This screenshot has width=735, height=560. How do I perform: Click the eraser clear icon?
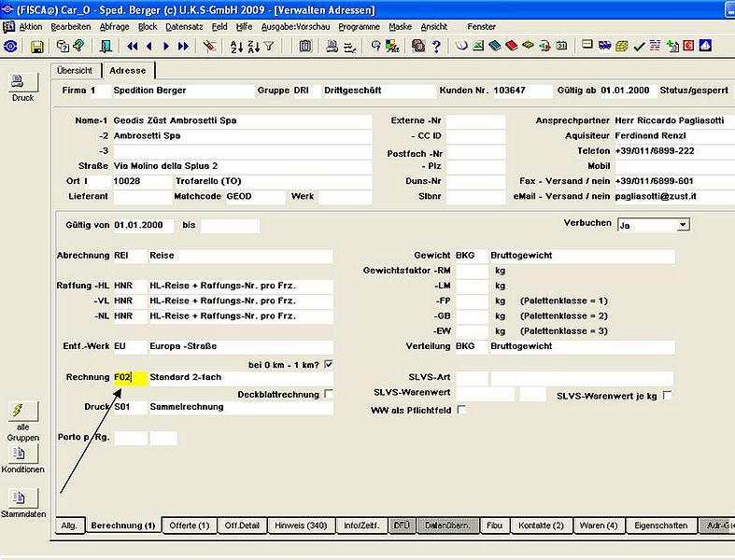[x=209, y=46]
